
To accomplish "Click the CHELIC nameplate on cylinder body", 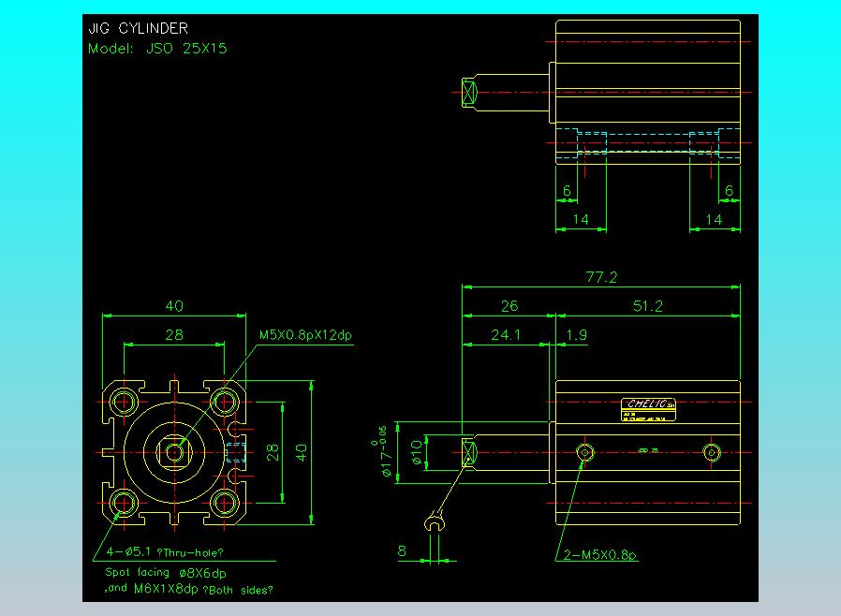I will tap(648, 410).
